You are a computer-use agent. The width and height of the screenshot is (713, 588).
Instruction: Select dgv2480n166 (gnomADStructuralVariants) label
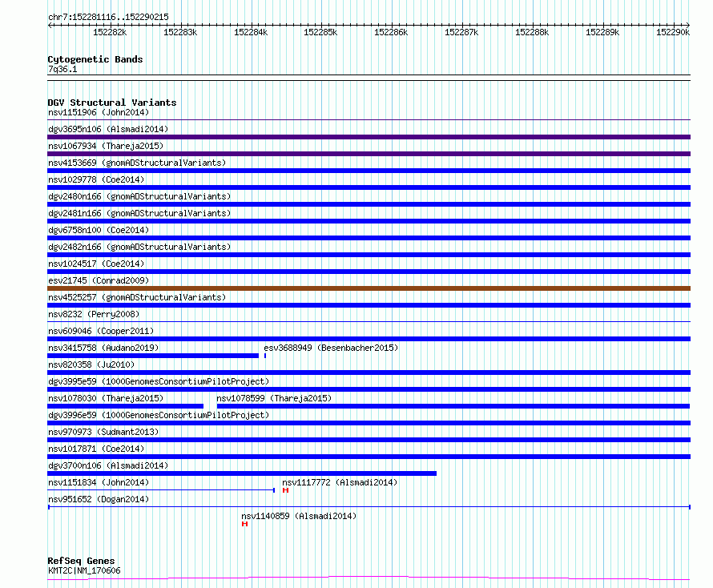[x=139, y=196]
